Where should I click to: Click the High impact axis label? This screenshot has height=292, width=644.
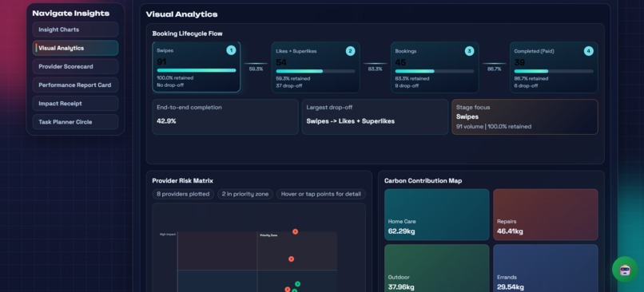pos(168,235)
